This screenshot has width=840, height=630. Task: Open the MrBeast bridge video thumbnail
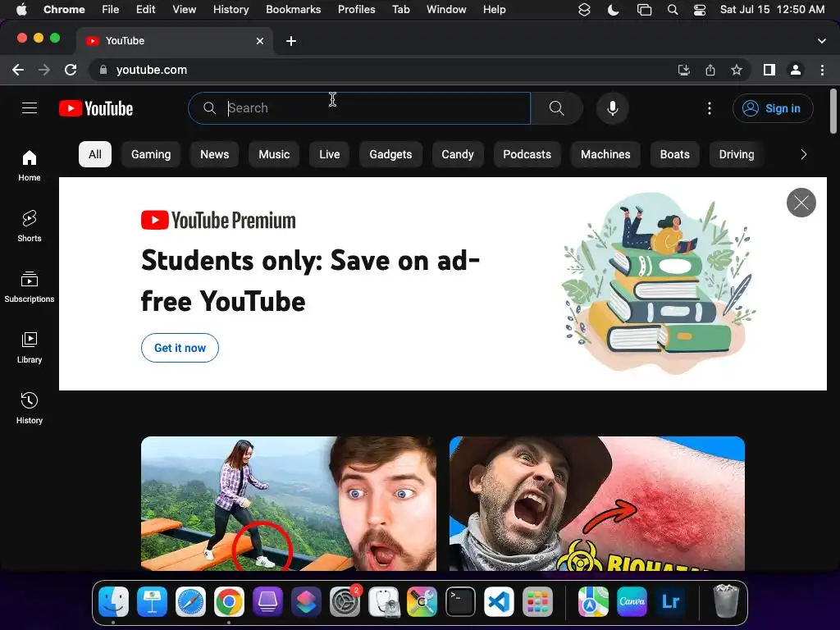[288, 504]
